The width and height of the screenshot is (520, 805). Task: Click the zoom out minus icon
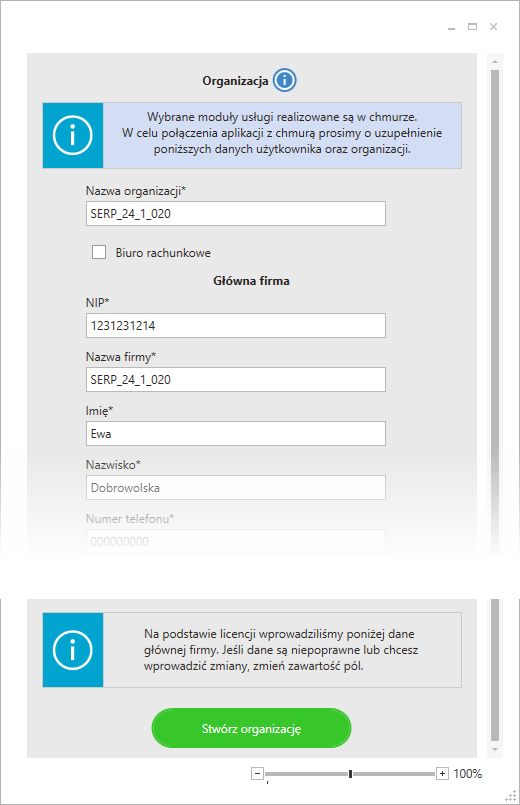[x=258, y=773]
